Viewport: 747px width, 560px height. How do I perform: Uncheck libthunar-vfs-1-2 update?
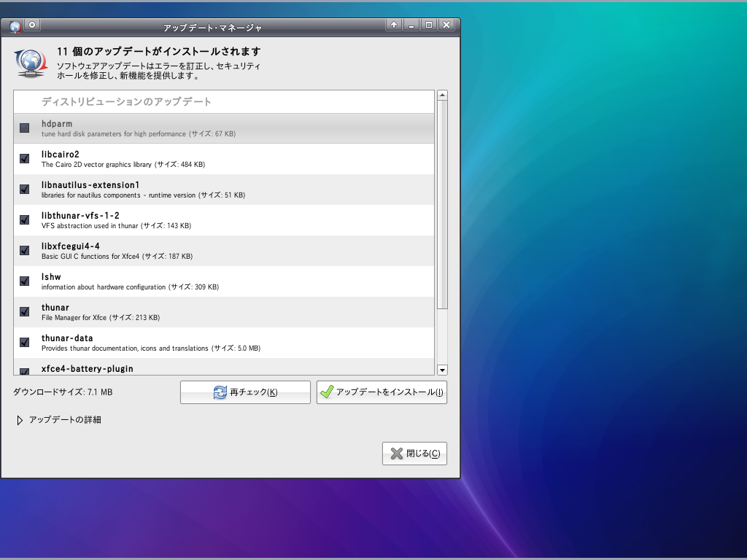click(24, 219)
